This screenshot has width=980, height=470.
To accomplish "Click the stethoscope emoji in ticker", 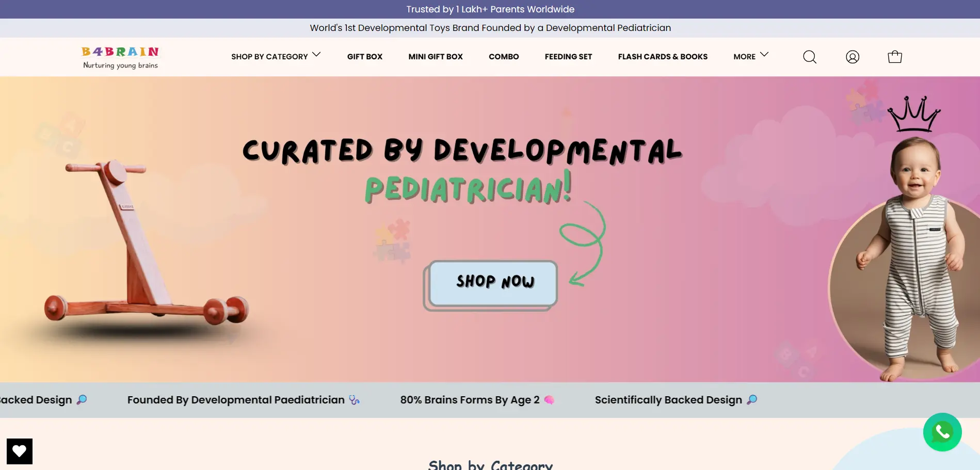I will 354,400.
